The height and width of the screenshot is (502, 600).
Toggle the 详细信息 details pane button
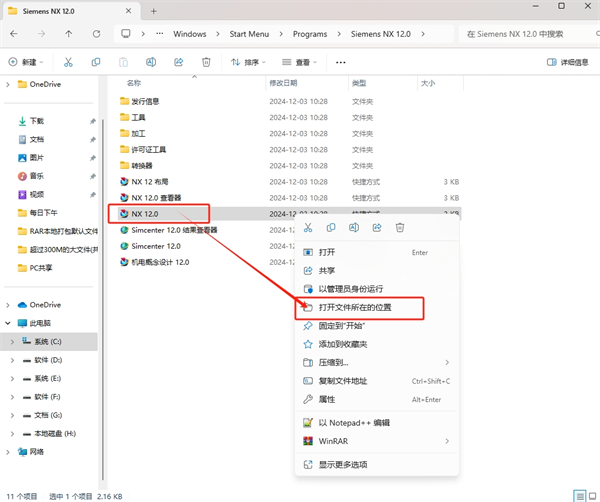coord(567,62)
